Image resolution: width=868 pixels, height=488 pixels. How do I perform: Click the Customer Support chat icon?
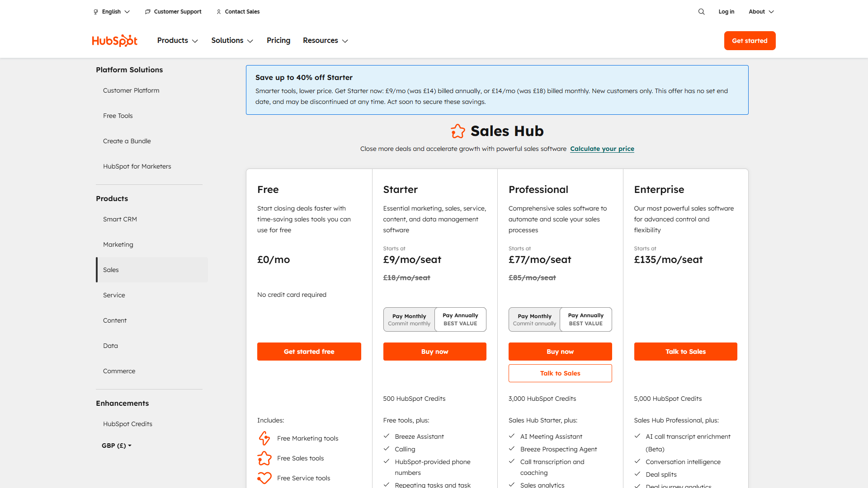pos(147,12)
